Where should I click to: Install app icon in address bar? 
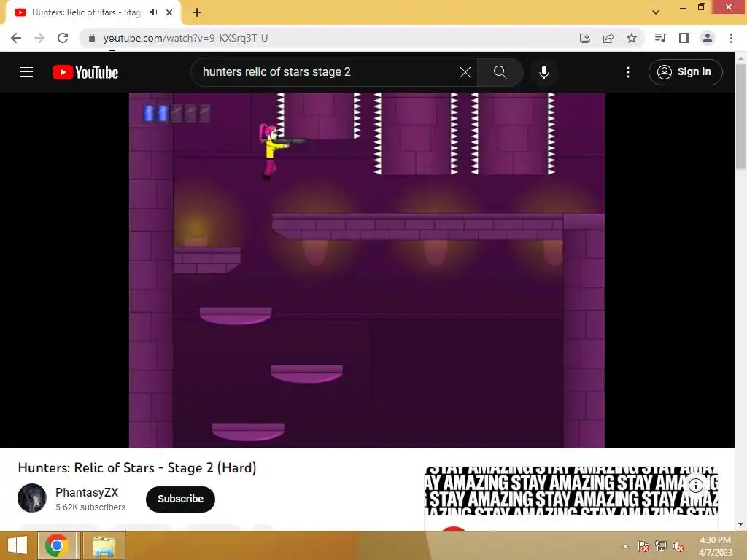[585, 38]
